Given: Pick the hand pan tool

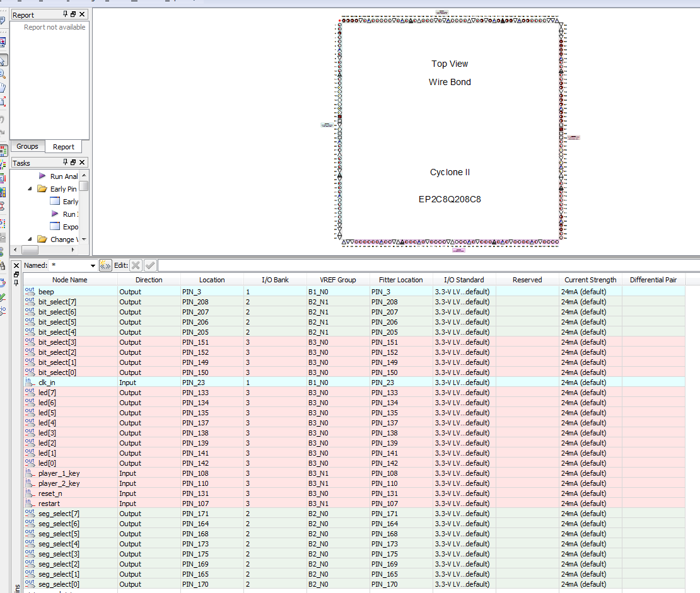Looking at the screenshot, I should click(x=3, y=88).
